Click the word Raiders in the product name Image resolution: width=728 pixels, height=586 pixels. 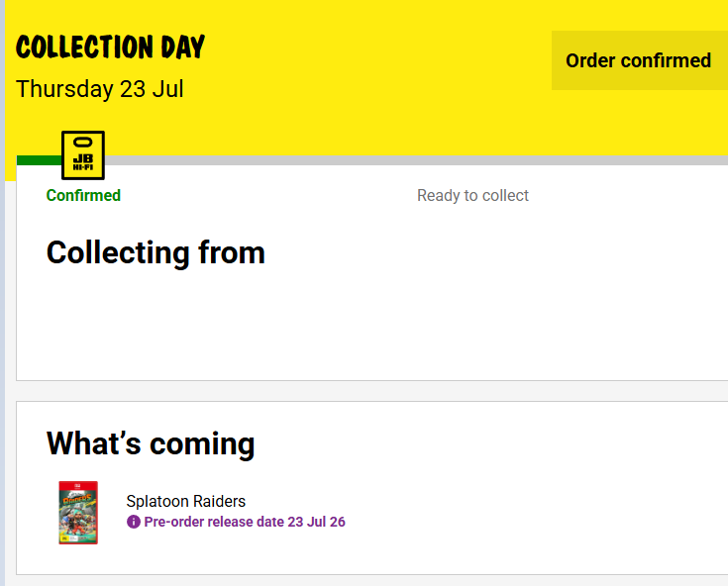(x=219, y=501)
